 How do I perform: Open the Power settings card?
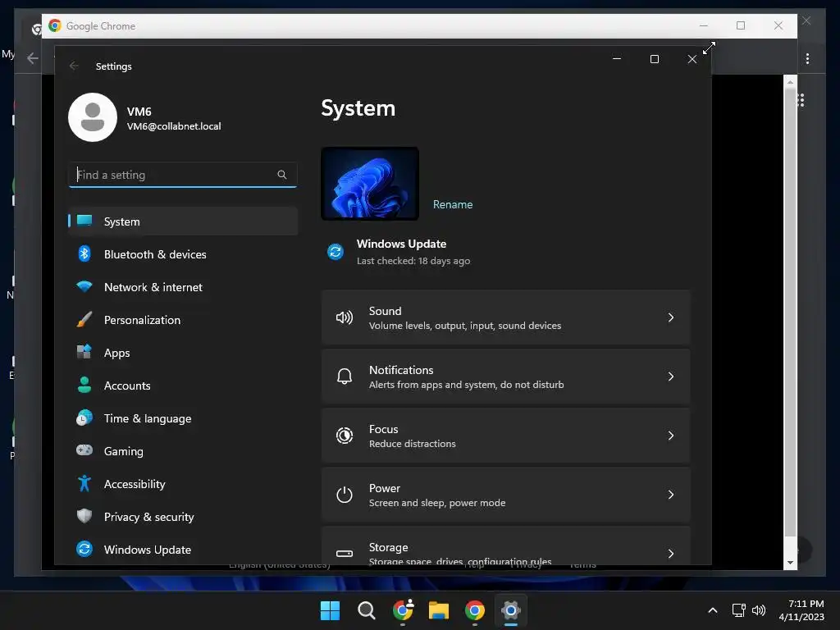coord(505,495)
